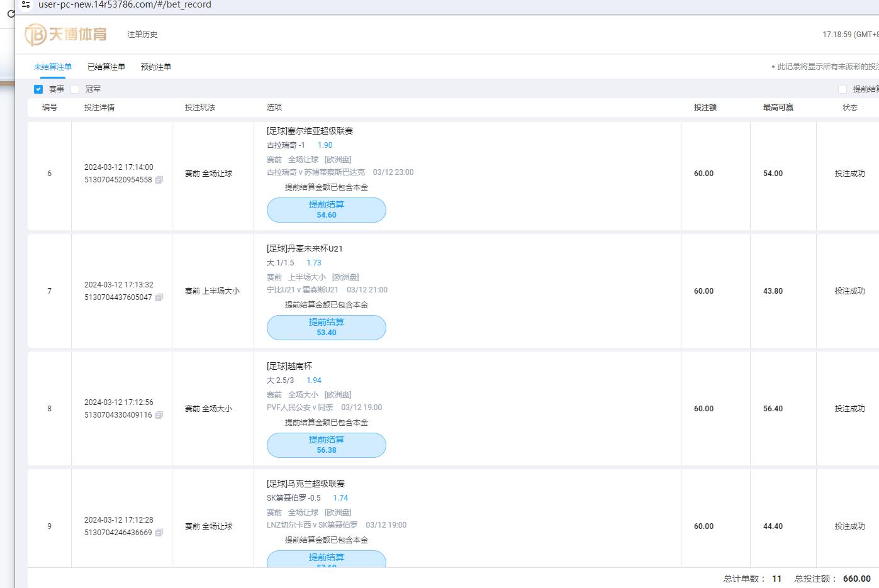The image size is (879, 588).
Task: Click 选项 column header
Action: tap(274, 108)
